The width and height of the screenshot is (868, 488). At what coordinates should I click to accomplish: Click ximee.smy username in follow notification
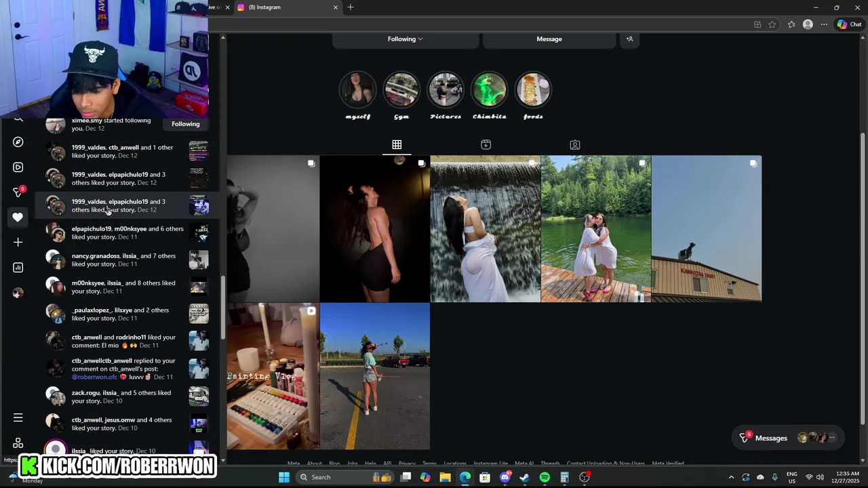[87, 121]
